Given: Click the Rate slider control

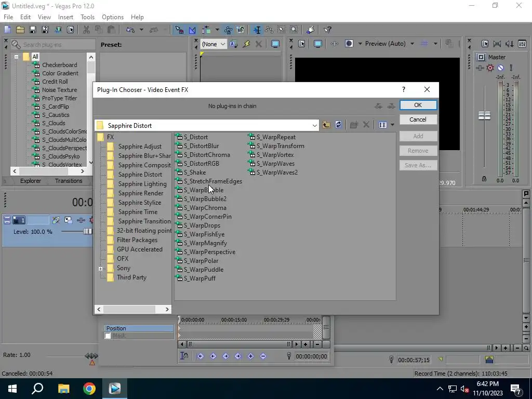Looking at the screenshot, I should (91, 356).
